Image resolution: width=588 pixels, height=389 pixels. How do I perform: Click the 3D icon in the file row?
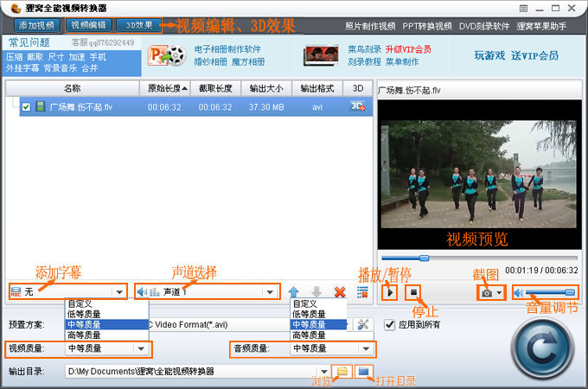358,107
